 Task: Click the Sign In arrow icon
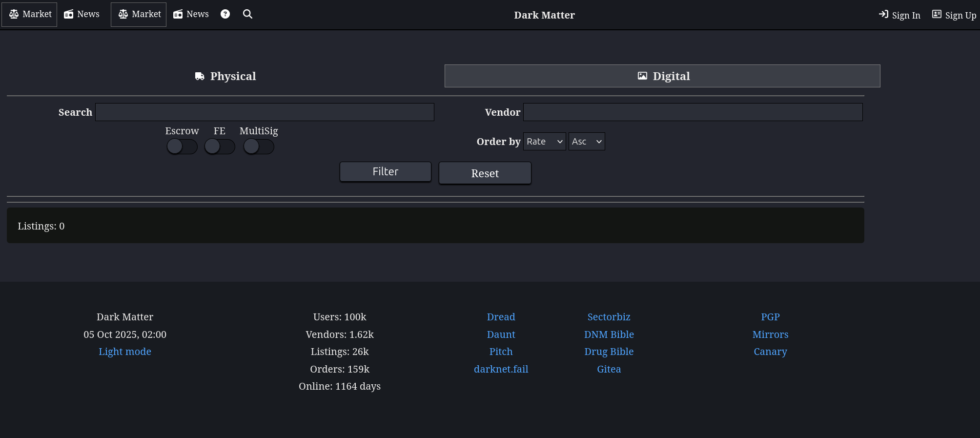click(x=883, y=14)
